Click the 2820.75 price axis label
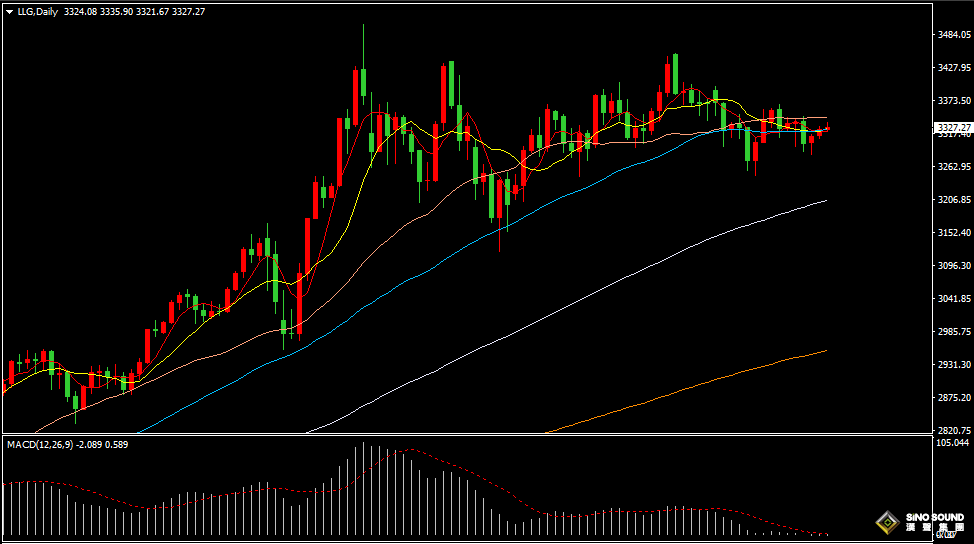The width and height of the screenshot is (974, 544). (954, 430)
